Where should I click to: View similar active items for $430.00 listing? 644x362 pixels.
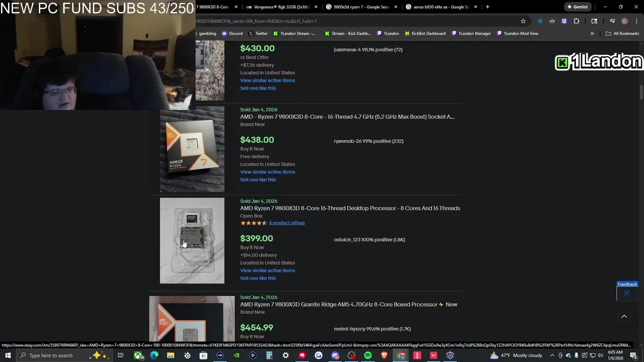(268, 80)
